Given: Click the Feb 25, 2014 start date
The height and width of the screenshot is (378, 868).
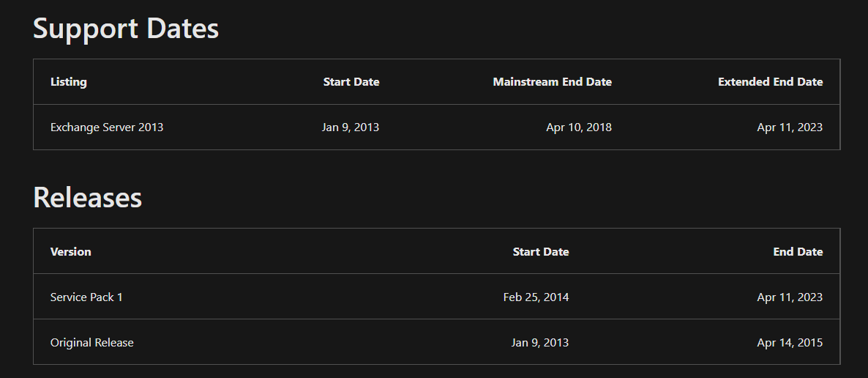Looking at the screenshot, I should coord(536,297).
